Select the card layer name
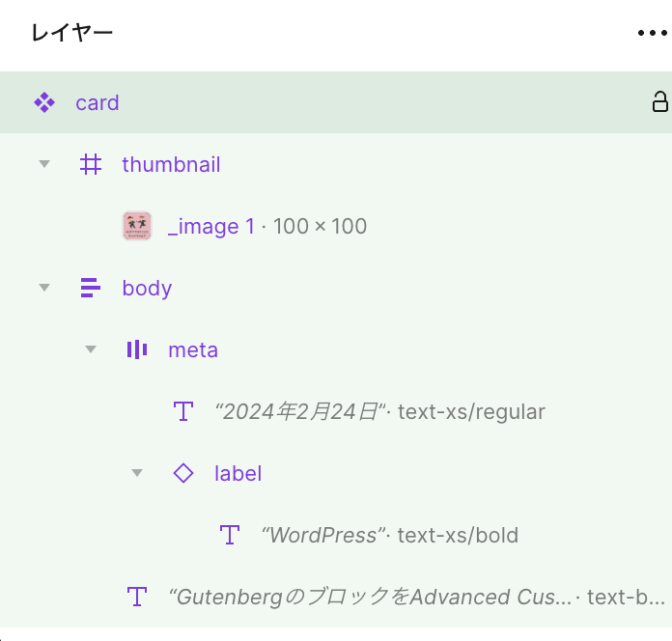672x641 pixels. (98, 102)
